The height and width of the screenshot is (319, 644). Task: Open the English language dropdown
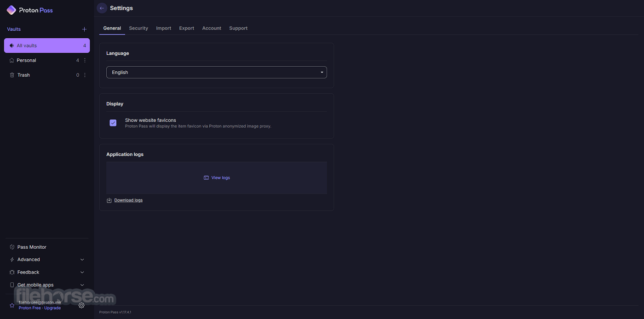pos(217,72)
